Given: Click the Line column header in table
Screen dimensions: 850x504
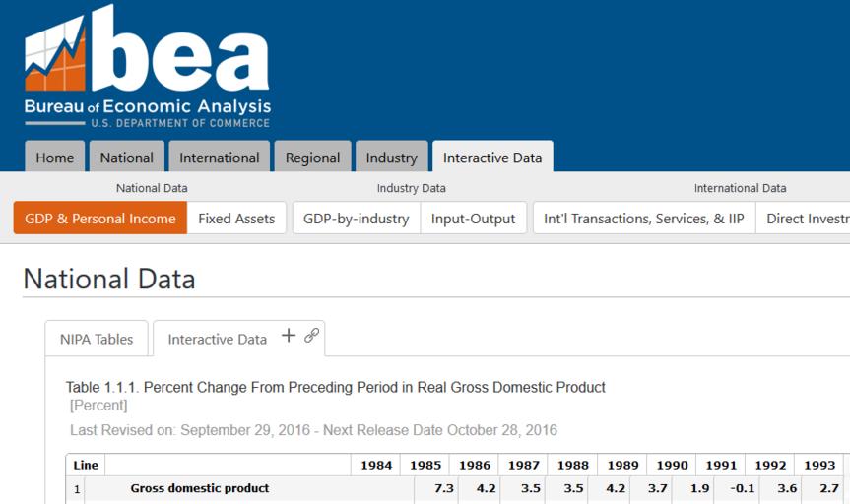Looking at the screenshot, I should coord(86,465).
